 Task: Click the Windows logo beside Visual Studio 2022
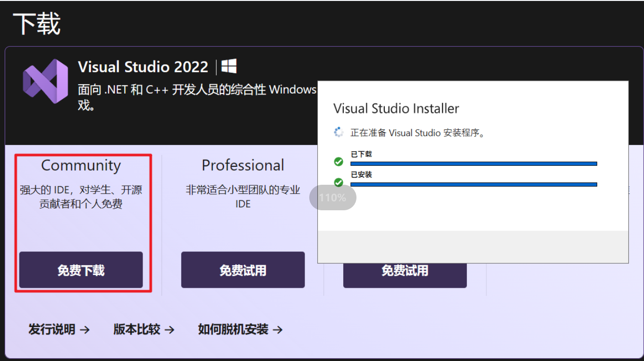[229, 66]
